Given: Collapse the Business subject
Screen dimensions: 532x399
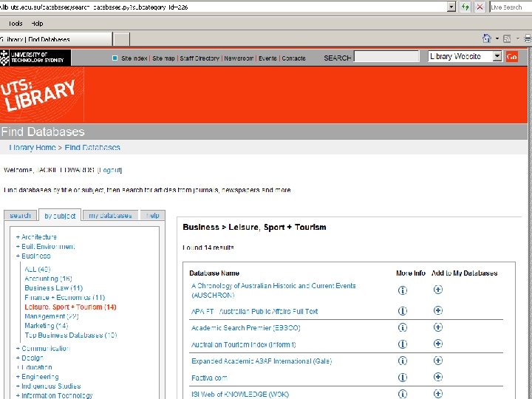Looking at the screenshot, I should pyautogui.click(x=33, y=256).
